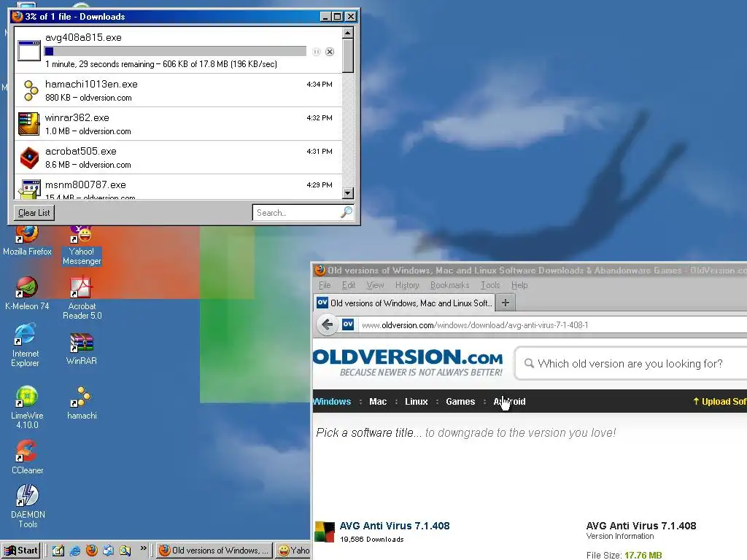Click the OV site identity icon in address bar
Image resolution: width=747 pixels, height=560 pixels.
point(348,324)
